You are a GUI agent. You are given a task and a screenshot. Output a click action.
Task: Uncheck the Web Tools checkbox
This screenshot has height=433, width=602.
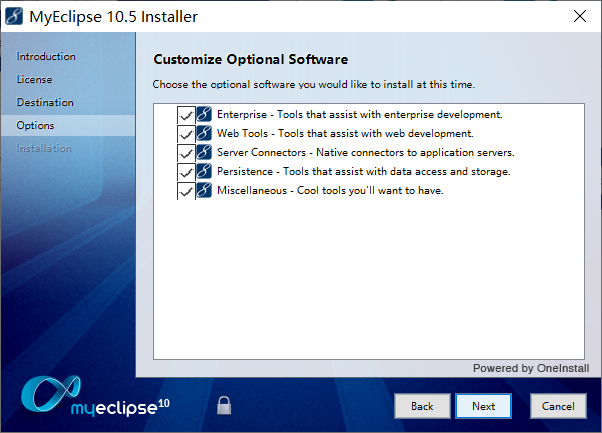186,134
